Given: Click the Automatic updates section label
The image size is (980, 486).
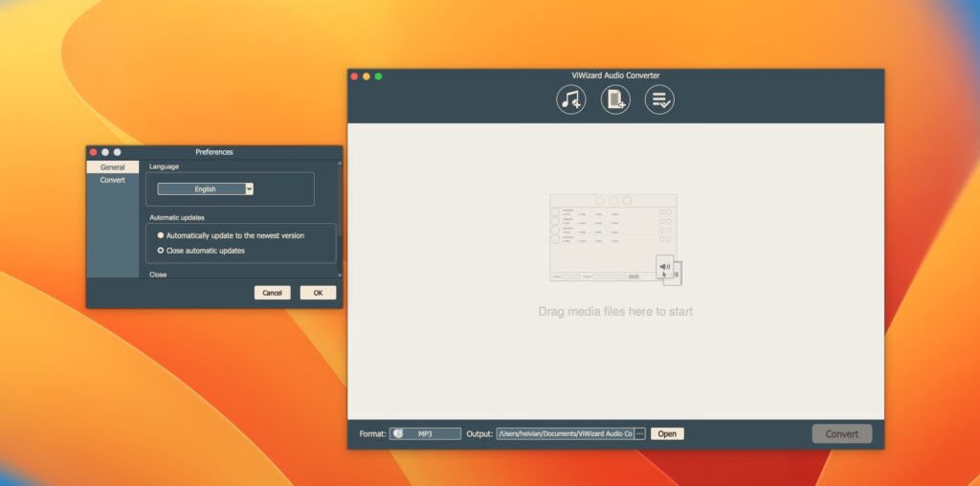Looking at the screenshot, I should 177,217.
